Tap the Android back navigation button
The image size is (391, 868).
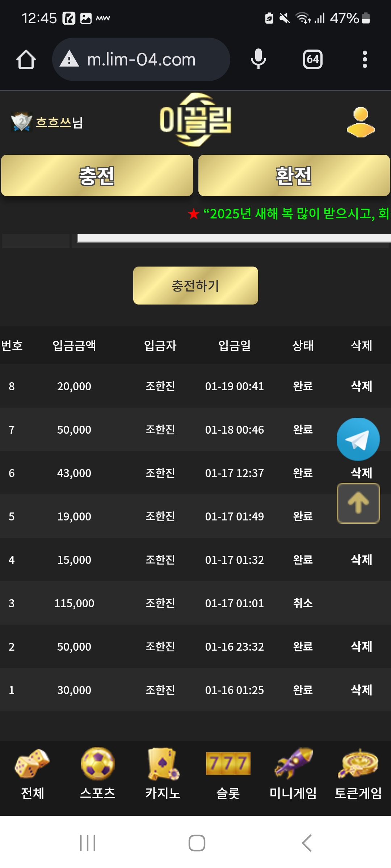(307, 843)
